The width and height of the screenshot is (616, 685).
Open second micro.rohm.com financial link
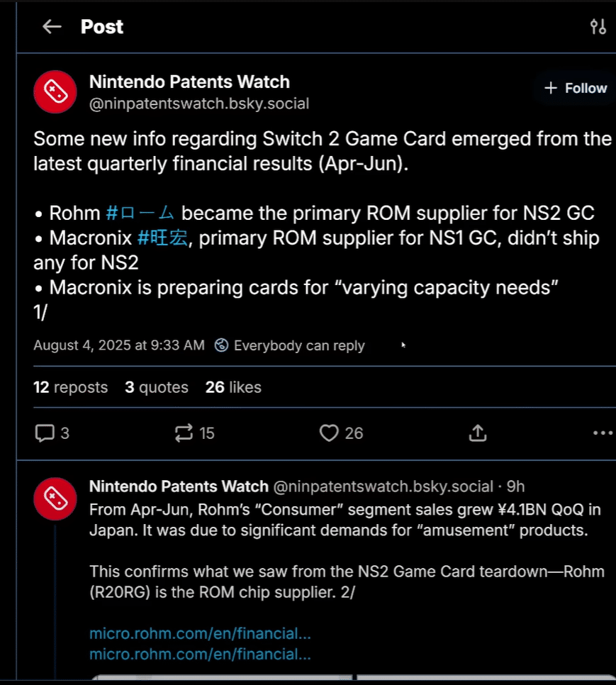point(200,654)
